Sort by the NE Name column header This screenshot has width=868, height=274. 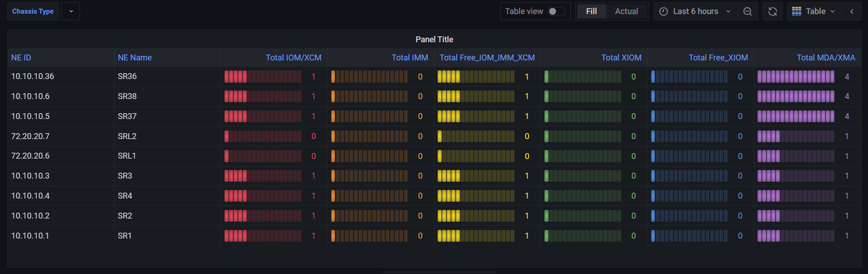tap(135, 58)
